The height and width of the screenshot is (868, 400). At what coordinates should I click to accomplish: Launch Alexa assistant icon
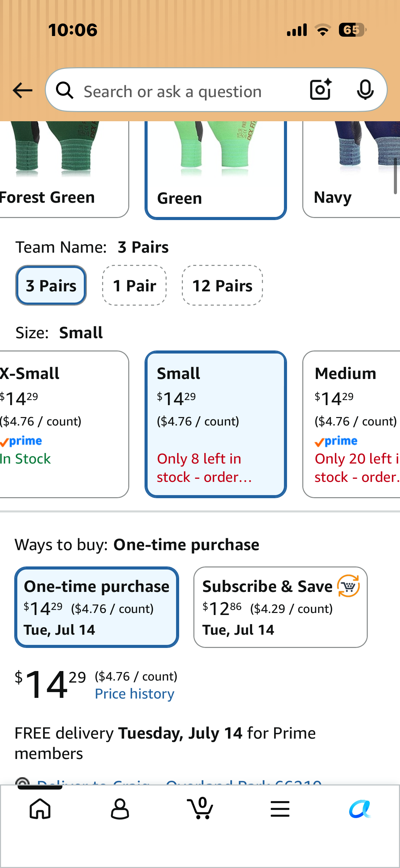coord(360,809)
